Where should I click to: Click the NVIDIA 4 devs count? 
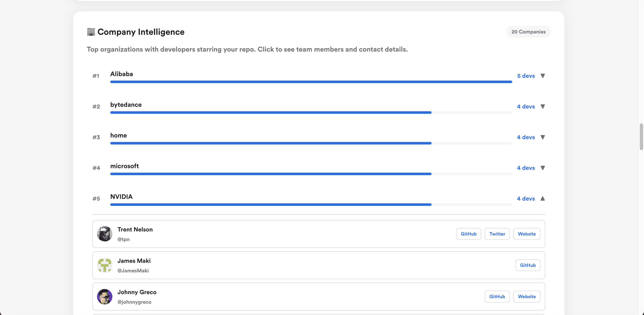[x=526, y=199]
